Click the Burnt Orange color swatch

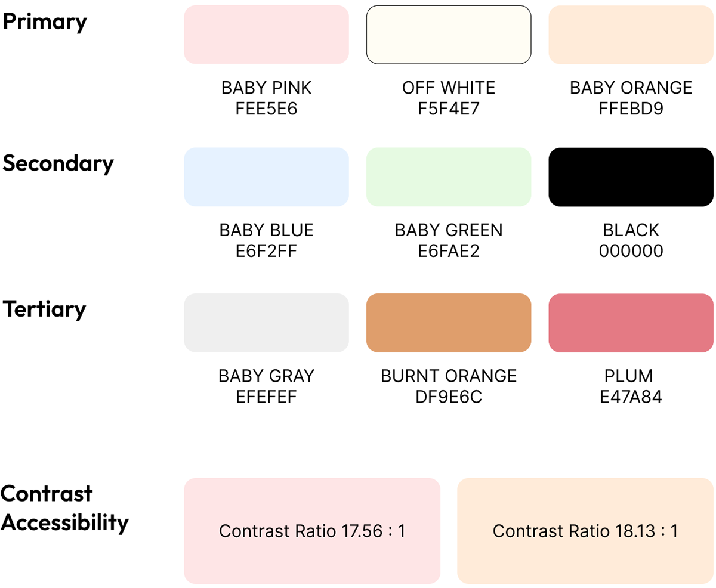click(x=448, y=323)
